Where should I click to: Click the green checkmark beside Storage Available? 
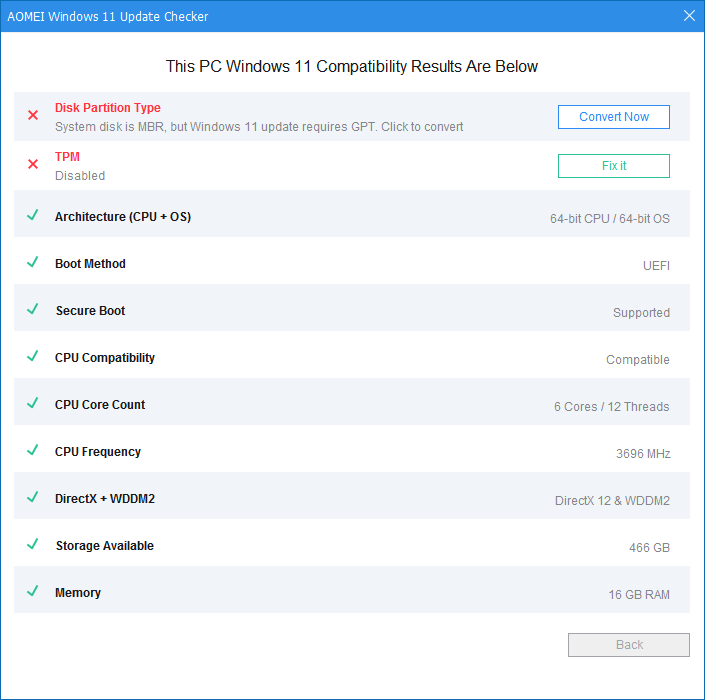click(32, 544)
